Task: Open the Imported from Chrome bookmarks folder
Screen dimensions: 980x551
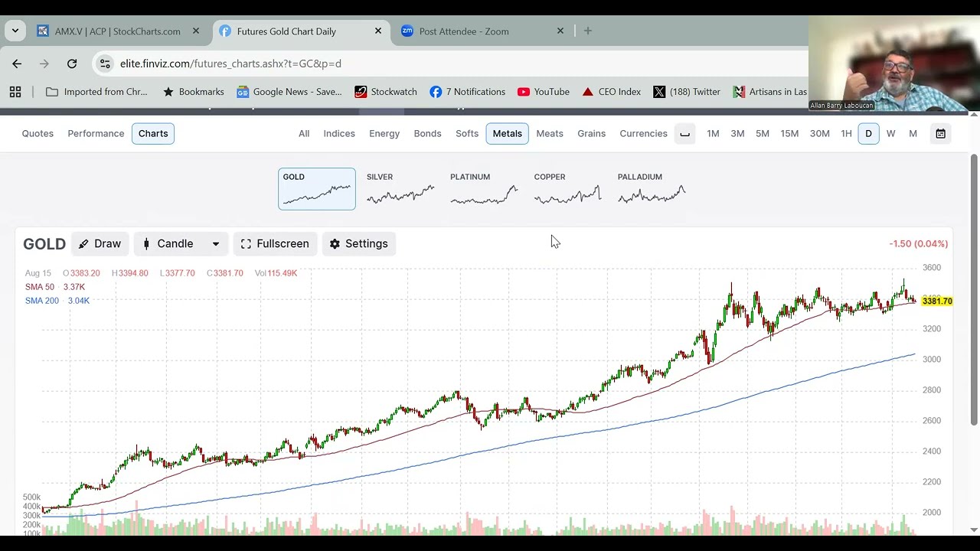Action: click(x=96, y=92)
